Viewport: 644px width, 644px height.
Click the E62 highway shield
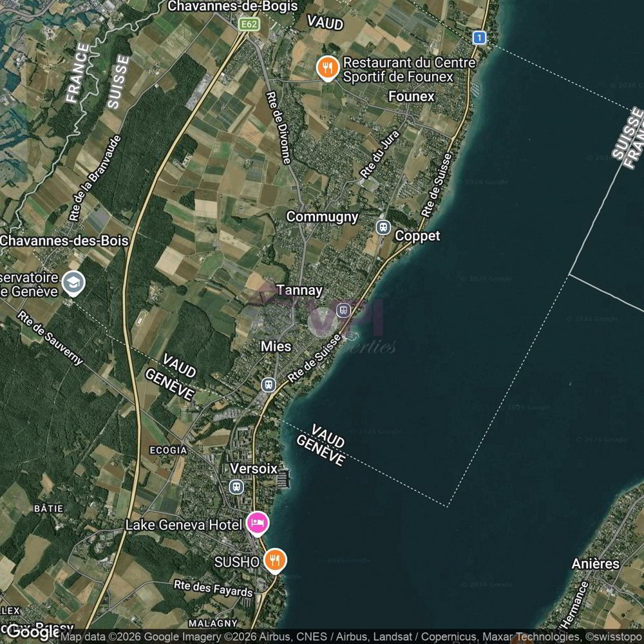click(x=249, y=24)
